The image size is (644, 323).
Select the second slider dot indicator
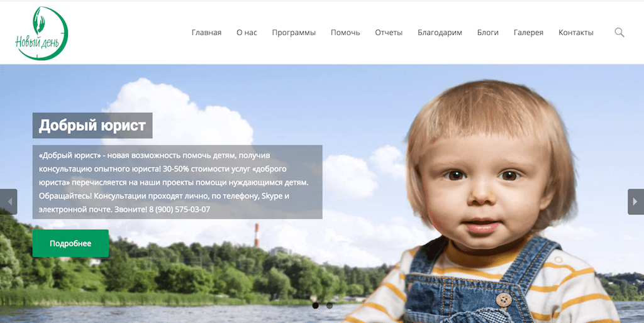(330, 305)
